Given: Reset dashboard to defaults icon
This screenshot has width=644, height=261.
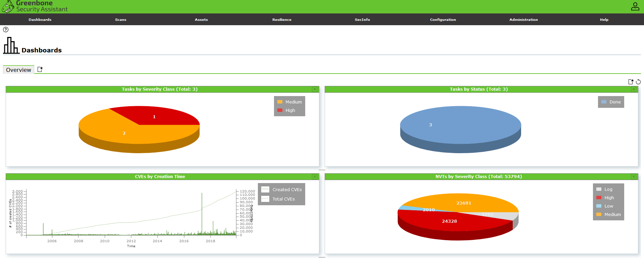Looking at the screenshot, I should pos(638,82).
